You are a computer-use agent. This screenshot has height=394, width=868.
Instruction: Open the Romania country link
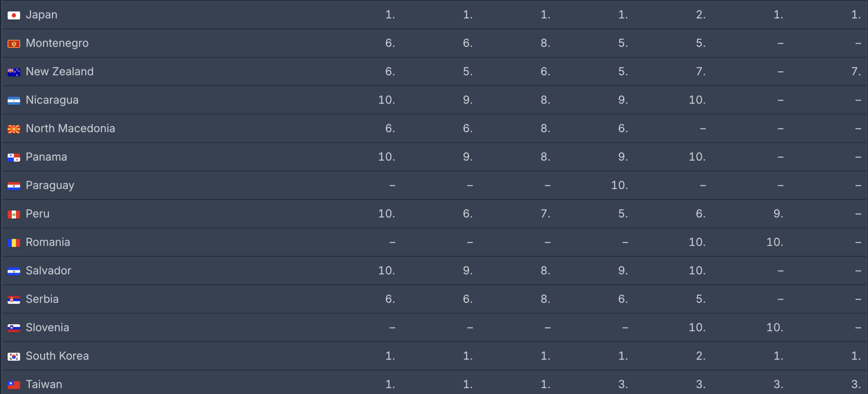48,242
